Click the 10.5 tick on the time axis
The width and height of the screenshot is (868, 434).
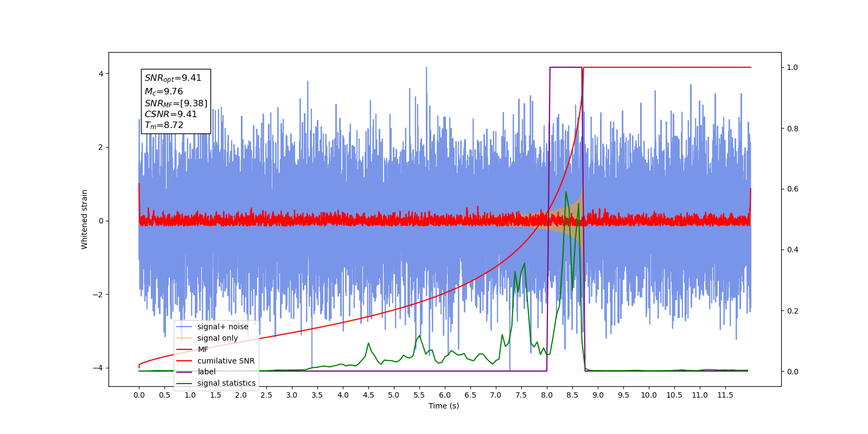click(674, 395)
